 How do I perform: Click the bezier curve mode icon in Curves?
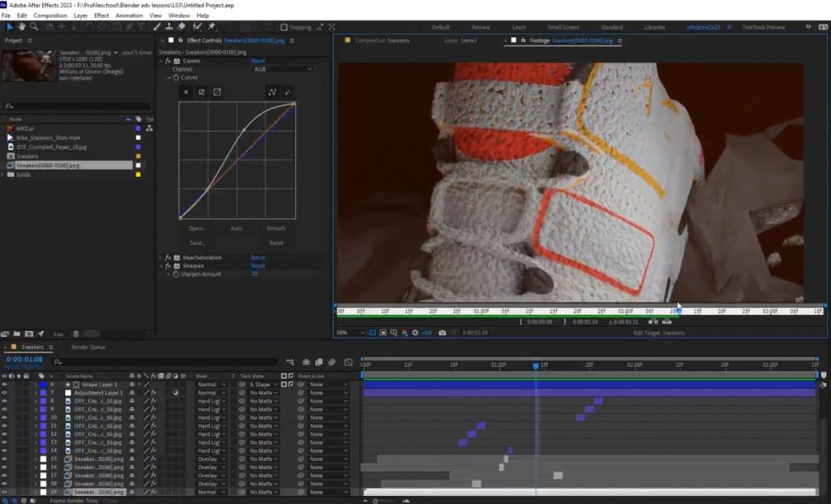(x=272, y=93)
